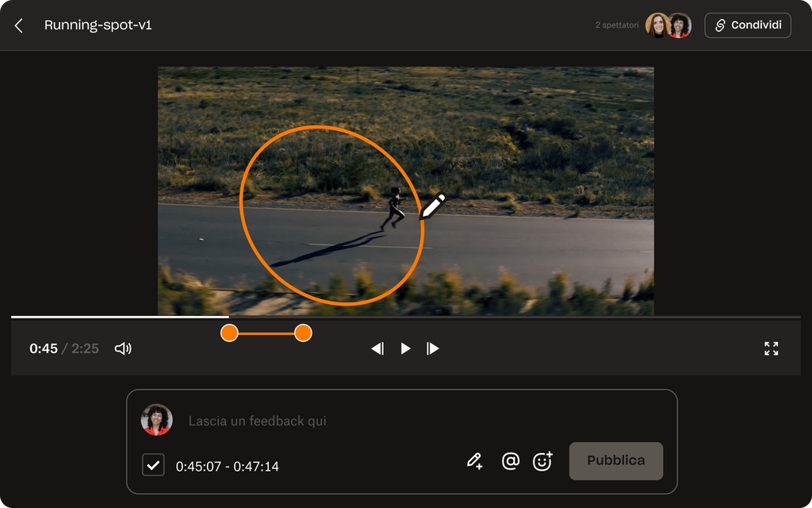812x508 pixels.
Task: Click the Condividi share button
Action: pos(748,25)
